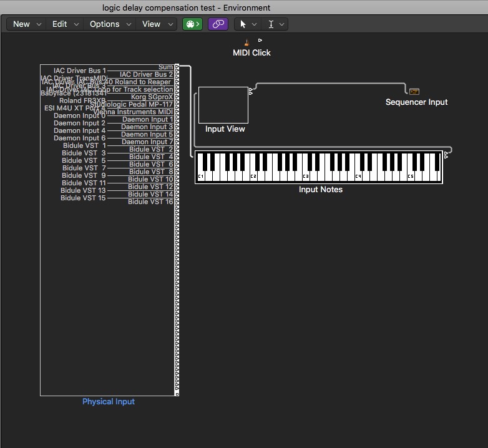Screen dimensions: 488x448
Task: Click the Bidule VST 3 port label
Action: (84, 153)
